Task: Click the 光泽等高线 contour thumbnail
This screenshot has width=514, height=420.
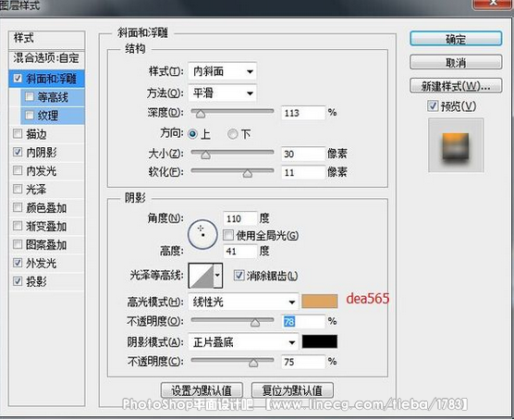Action: (x=202, y=276)
